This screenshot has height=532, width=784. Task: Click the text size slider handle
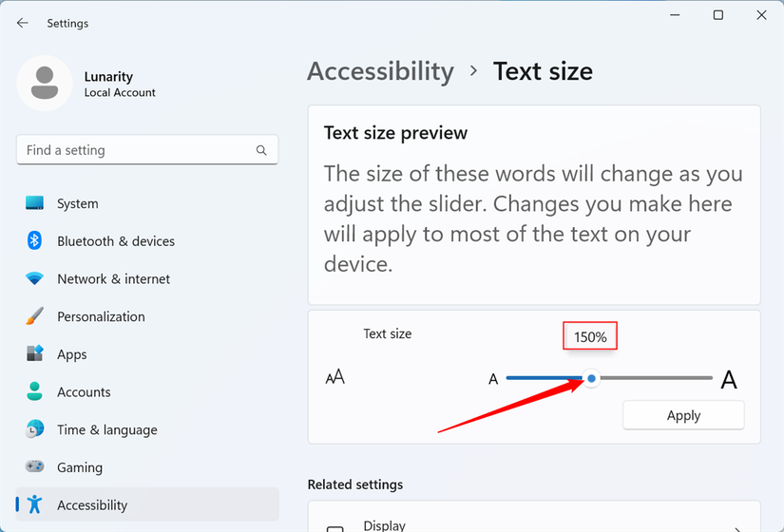coord(591,378)
